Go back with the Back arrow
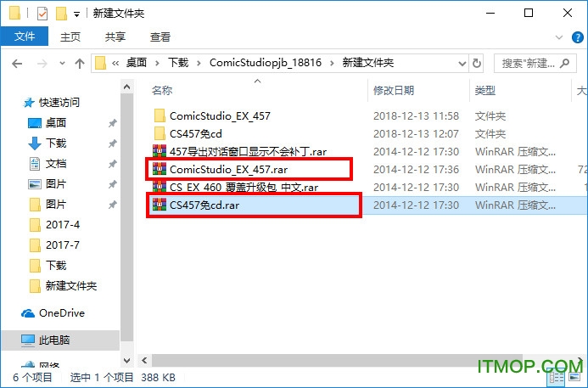Screen dimensions: 588x388 click(x=17, y=64)
